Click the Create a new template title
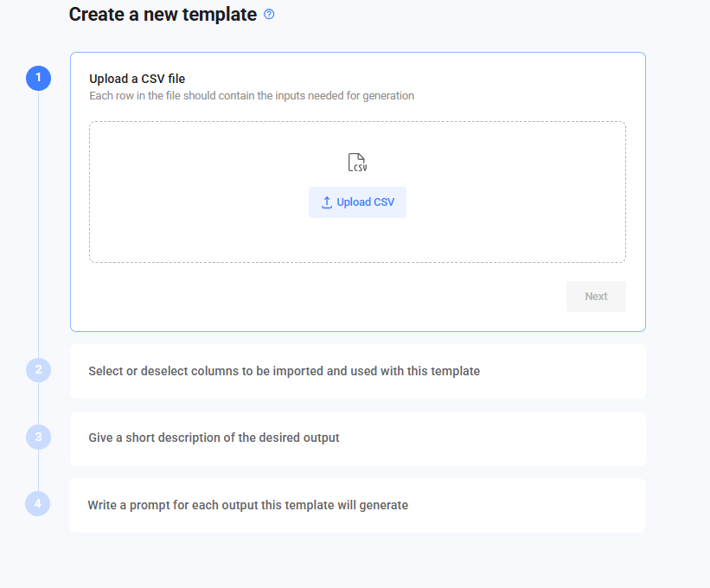710x588 pixels. point(163,15)
